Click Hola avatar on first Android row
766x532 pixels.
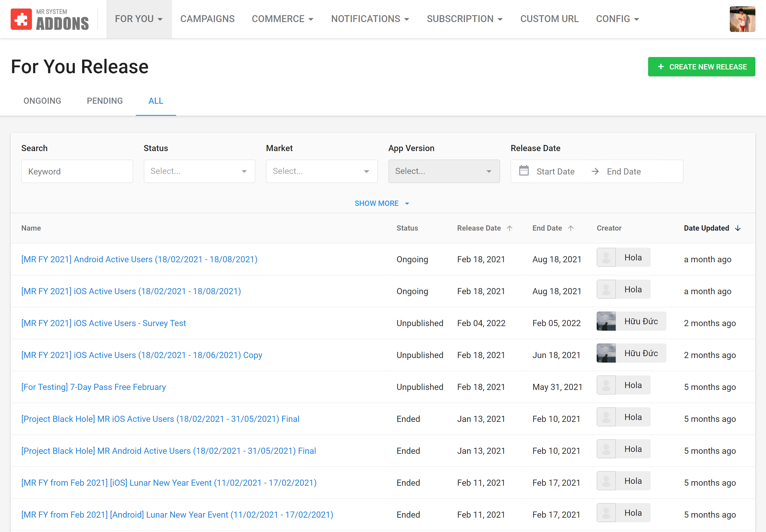606,257
